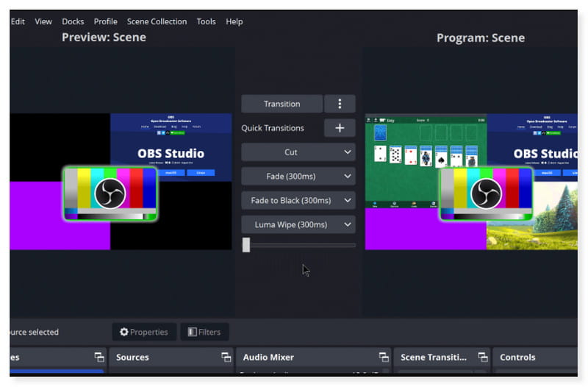Click the Transition button
588x387 pixels.
(x=282, y=104)
